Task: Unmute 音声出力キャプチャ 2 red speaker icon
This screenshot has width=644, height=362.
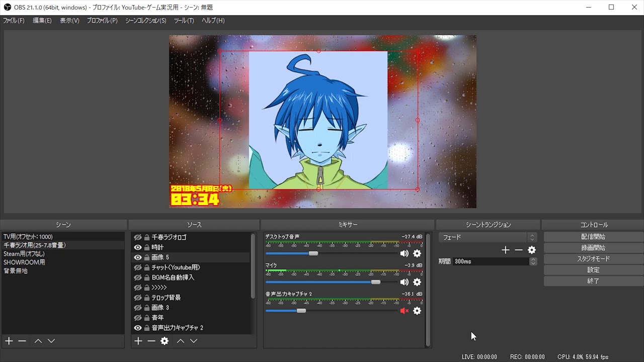Action: [404, 311]
